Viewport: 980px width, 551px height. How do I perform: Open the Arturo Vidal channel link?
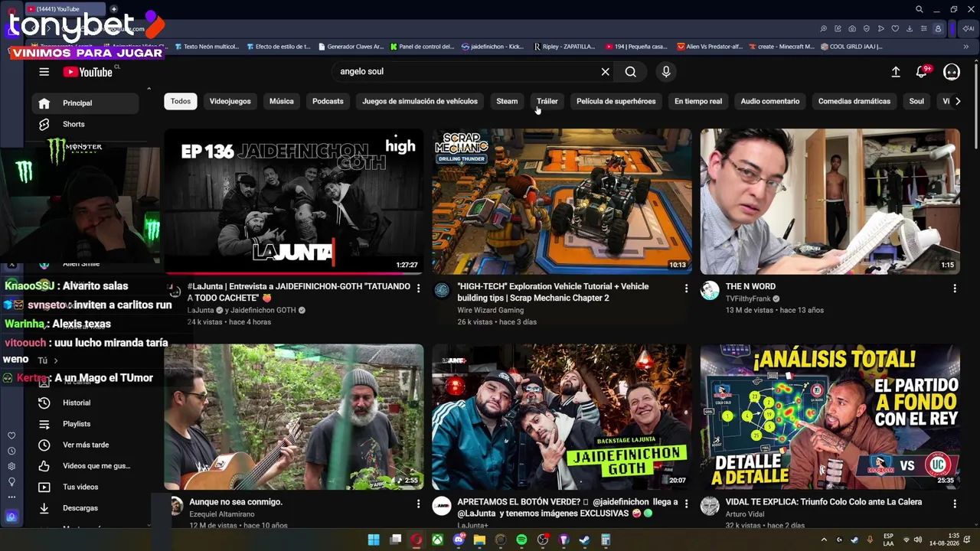point(745,514)
